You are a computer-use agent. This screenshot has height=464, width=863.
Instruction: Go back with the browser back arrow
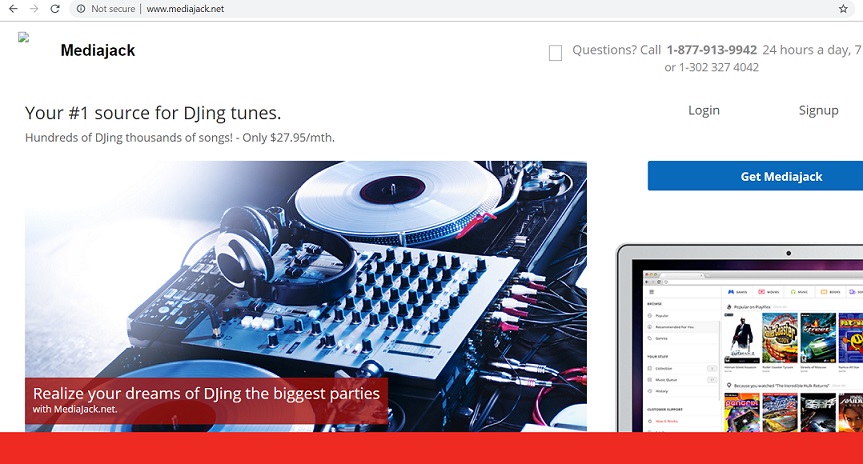(x=13, y=9)
